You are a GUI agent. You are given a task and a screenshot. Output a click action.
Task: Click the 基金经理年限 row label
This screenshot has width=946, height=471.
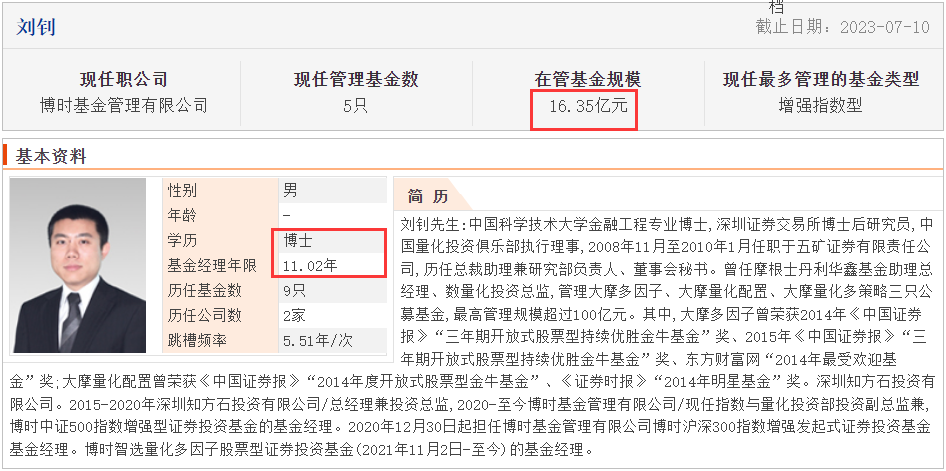(212, 265)
